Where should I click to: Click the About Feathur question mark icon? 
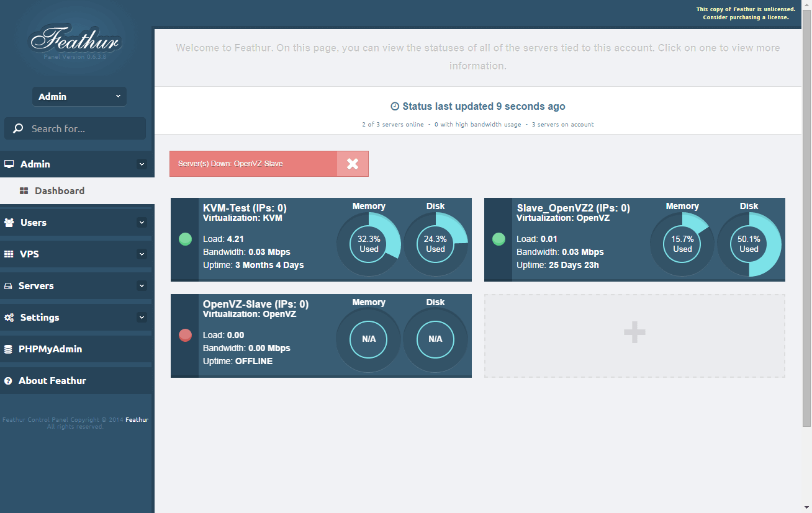(x=9, y=380)
